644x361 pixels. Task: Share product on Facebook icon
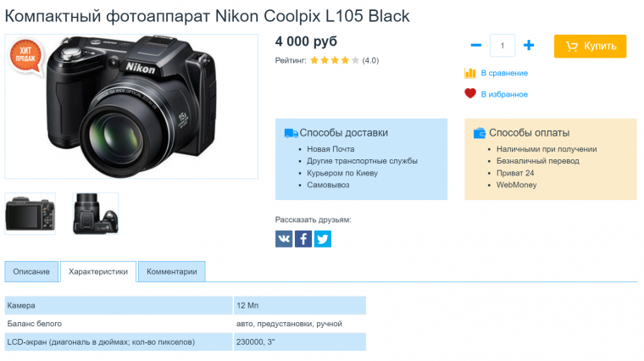point(303,239)
